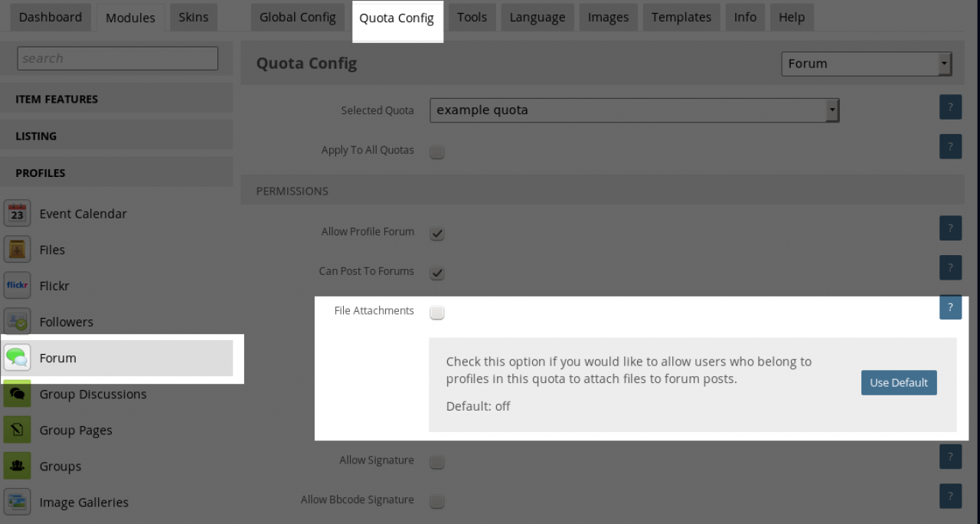
Task: Open the Image Galleries link
Action: tap(84, 503)
